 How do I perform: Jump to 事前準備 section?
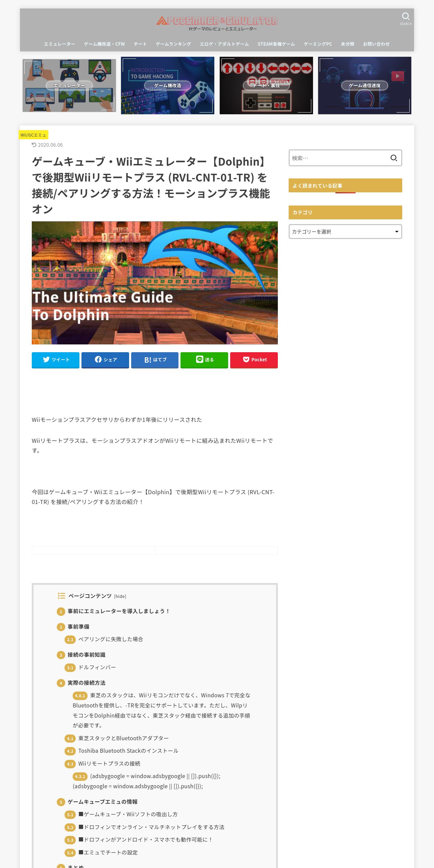78,627
